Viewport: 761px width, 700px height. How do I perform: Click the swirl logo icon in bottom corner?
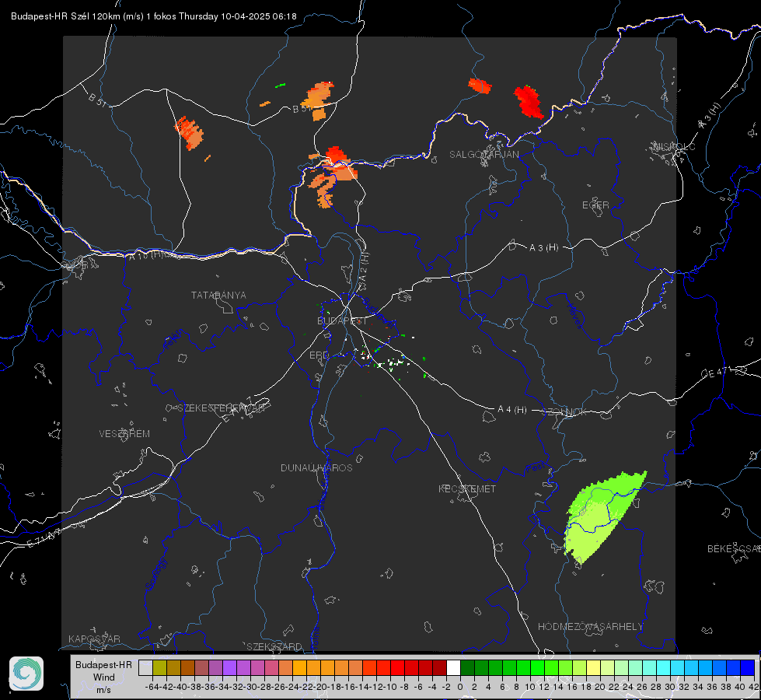point(26,674)
